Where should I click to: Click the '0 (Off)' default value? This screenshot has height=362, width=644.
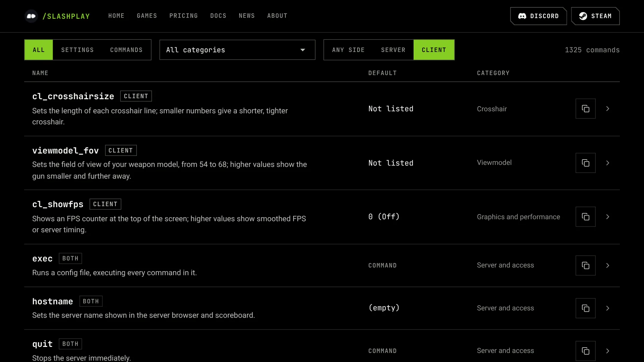point(384,217)
